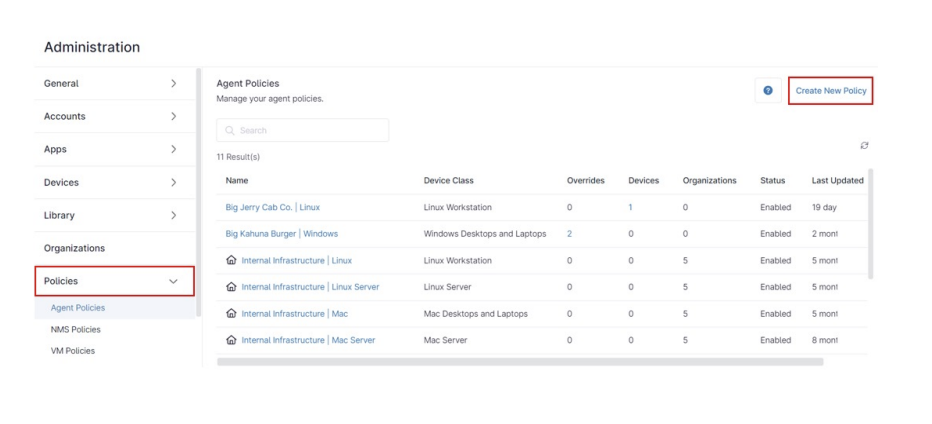Select VM Policies in the sidebar

tap(73, 351)
